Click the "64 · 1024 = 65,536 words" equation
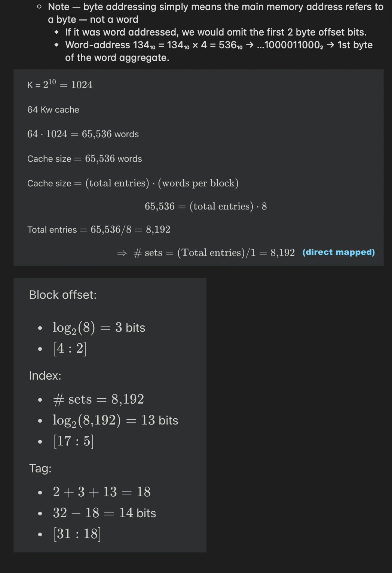 pyautogui.click(x=83, y=134)
